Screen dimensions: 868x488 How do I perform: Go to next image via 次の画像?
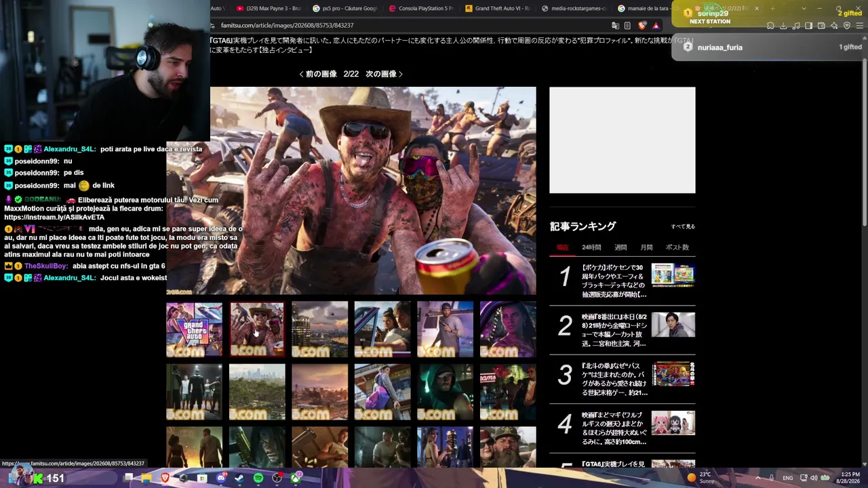384,74
